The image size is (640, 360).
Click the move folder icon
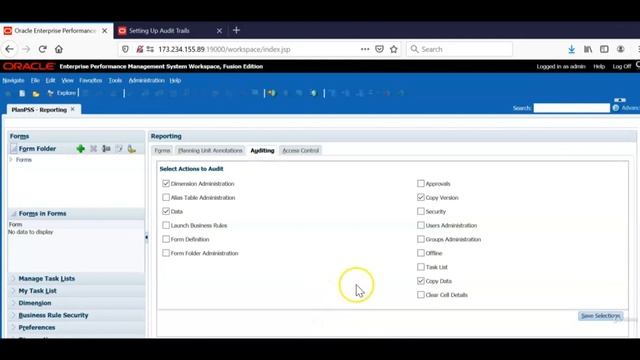(106, 149)
